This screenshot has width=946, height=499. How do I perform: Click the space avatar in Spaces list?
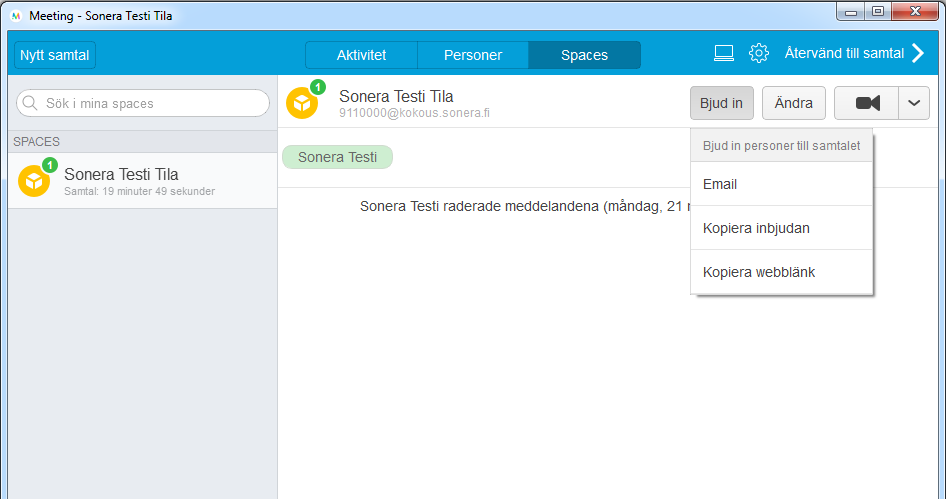[34, 181]
